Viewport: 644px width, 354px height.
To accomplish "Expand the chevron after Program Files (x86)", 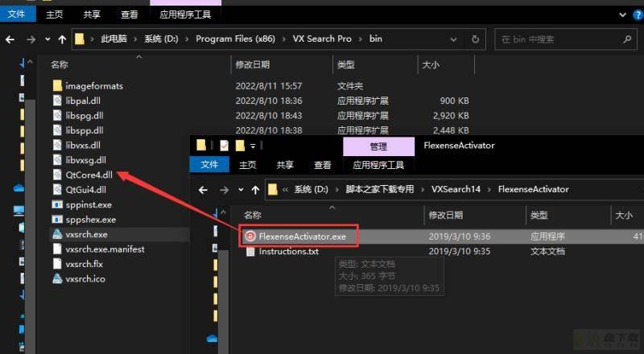I will [284, 39].
